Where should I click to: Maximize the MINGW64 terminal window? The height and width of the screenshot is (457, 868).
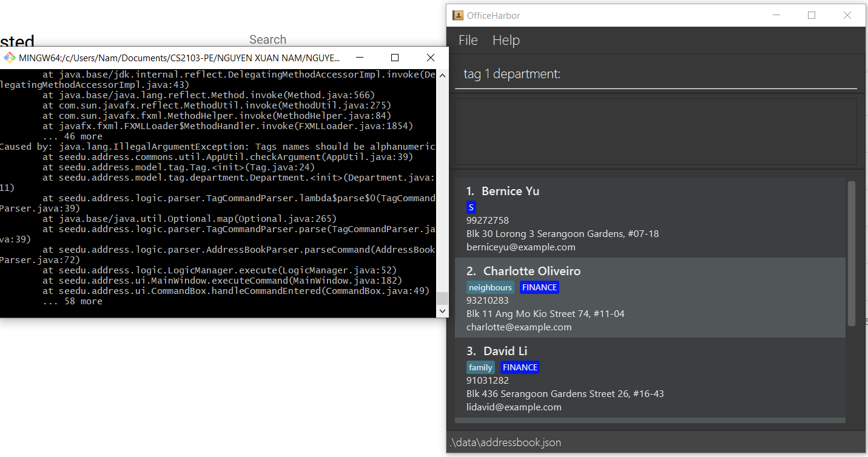[x=395, y=58]
